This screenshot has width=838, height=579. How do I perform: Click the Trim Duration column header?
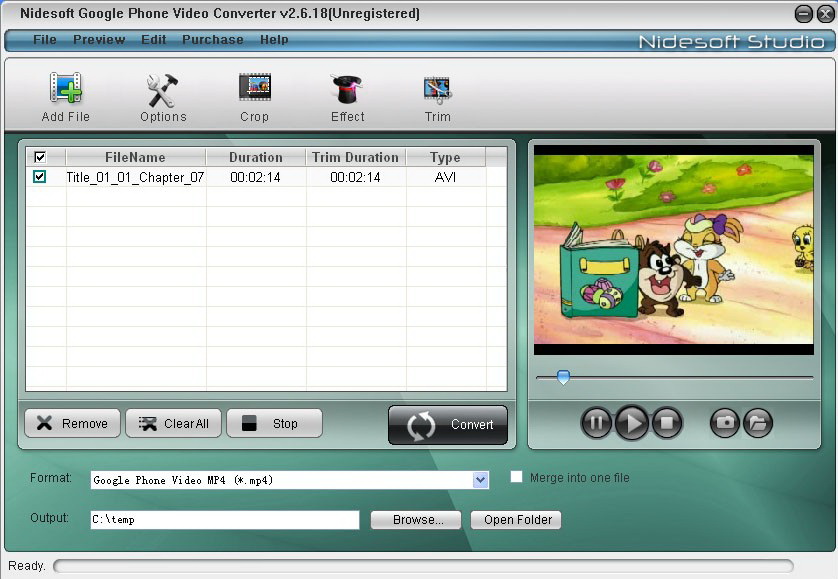[356, 157]
